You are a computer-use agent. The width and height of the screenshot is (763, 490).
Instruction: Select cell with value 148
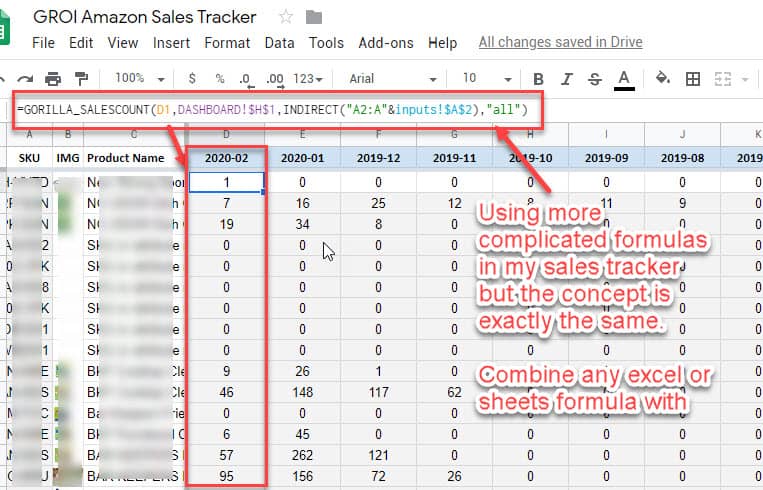click(302, 392)
